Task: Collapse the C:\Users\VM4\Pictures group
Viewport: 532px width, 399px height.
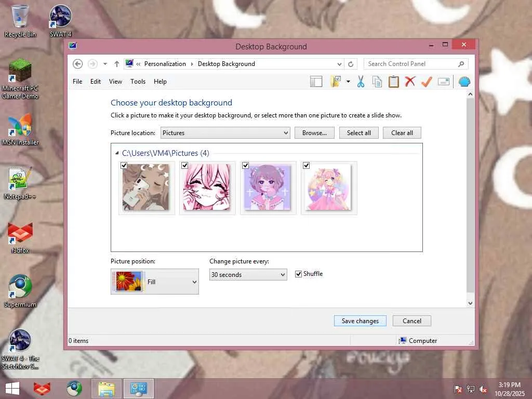Action: (117, 153)
